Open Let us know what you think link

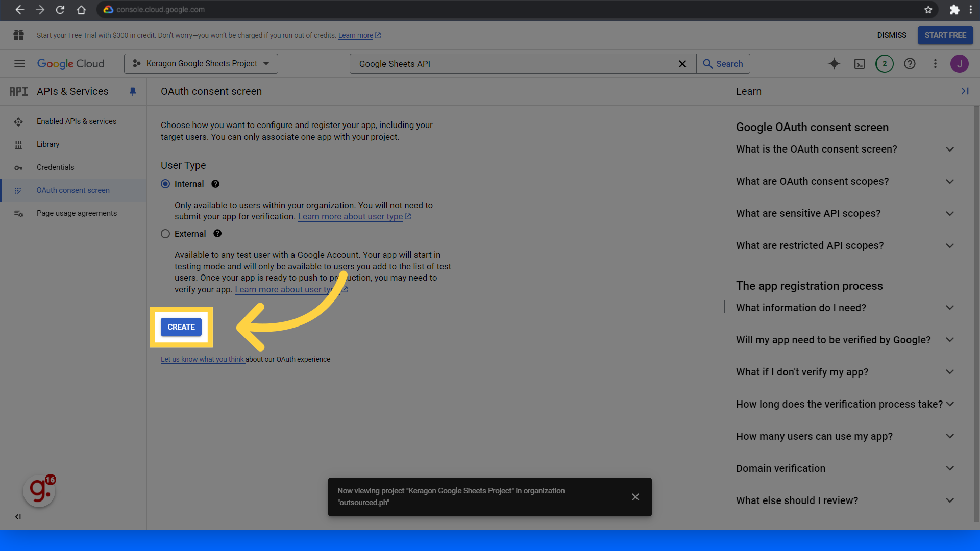click(202, 360)
